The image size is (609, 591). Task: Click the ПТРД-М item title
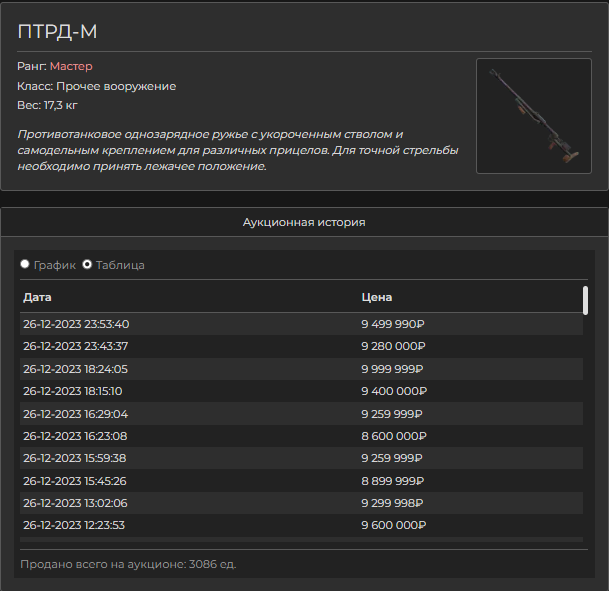tap(57, 31)
